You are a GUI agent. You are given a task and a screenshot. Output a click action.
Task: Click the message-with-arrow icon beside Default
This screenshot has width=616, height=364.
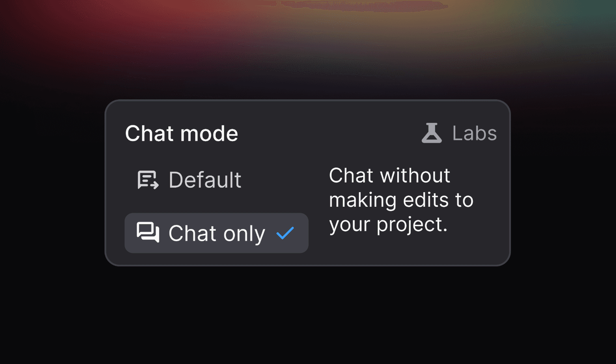click(x=148, y=180)
